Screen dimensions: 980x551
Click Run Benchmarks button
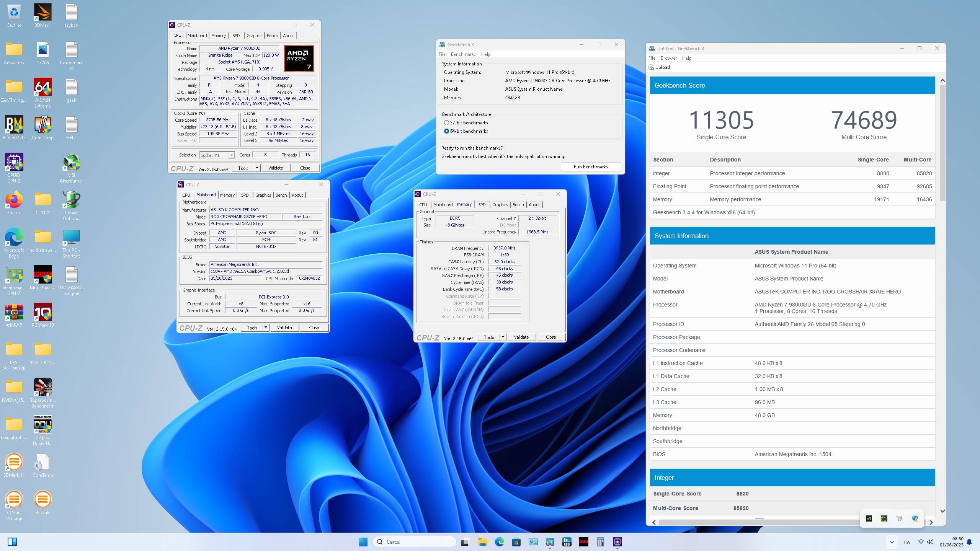(591, 167)
